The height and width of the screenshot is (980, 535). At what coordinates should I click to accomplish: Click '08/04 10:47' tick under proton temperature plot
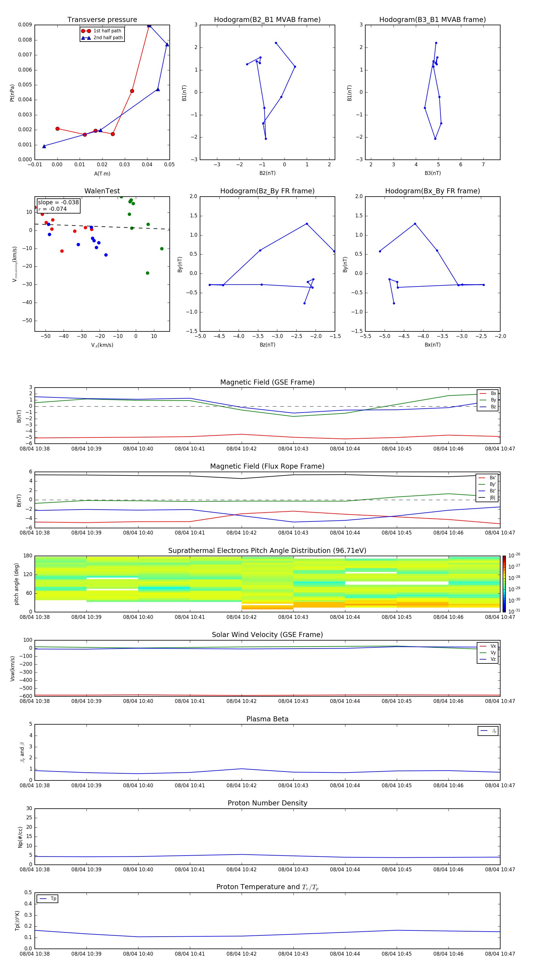(500, 954)
